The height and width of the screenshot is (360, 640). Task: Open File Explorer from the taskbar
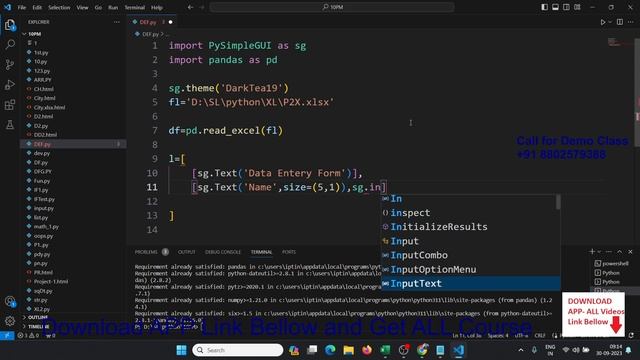pos(348,350)
